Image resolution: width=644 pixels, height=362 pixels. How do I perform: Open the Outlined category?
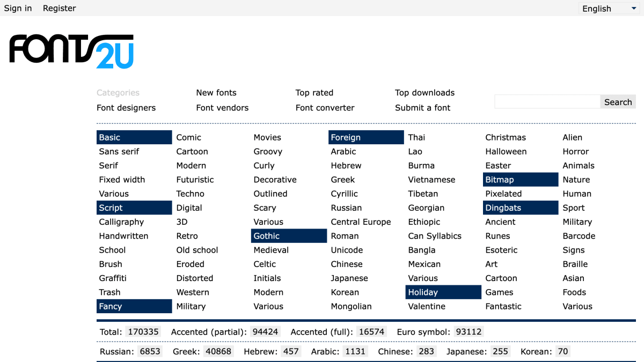point(270,194)
